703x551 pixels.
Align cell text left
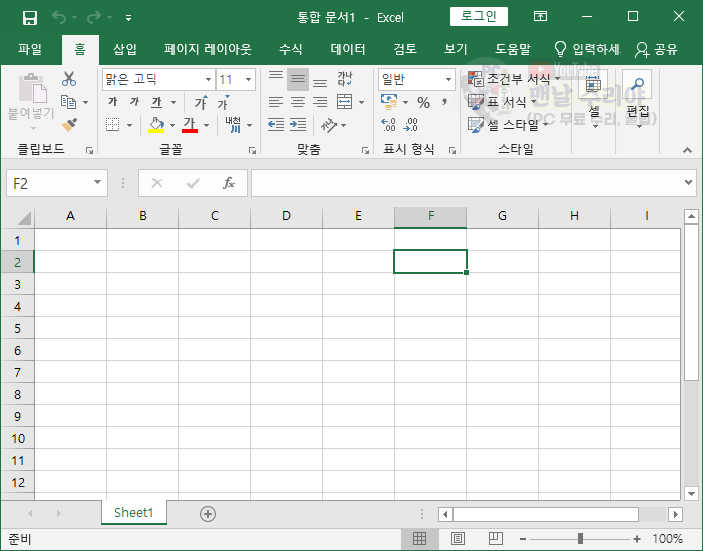[x=276, y=102]
